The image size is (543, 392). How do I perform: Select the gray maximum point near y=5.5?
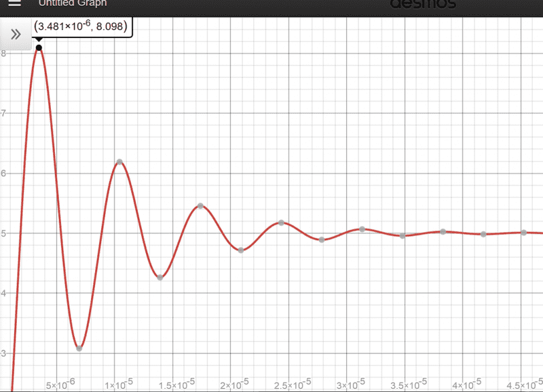(200, 205)
